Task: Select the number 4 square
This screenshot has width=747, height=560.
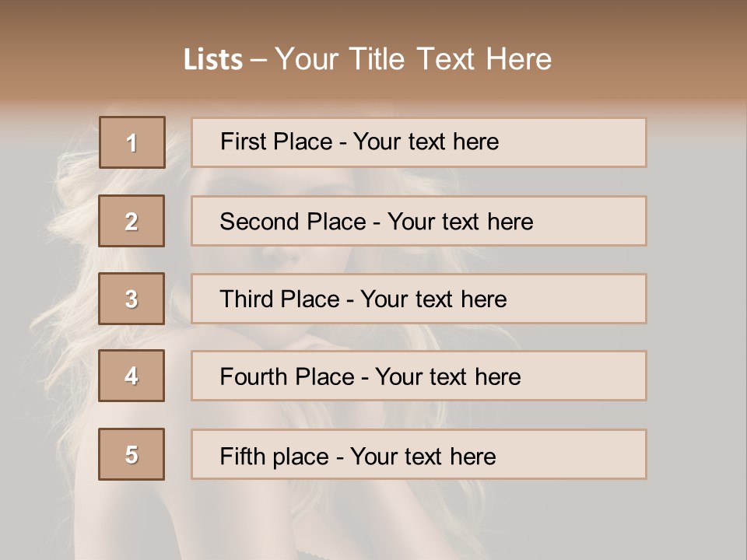Action: click(x=132, y=376)
